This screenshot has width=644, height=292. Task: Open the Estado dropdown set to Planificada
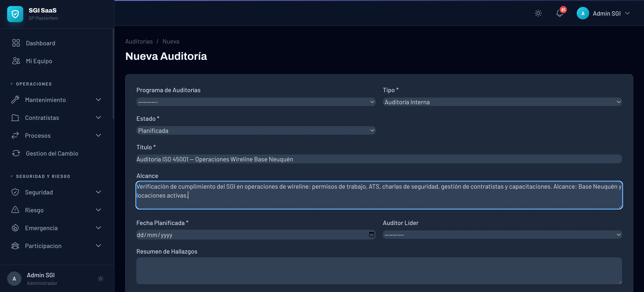click(x=256, y=130)
